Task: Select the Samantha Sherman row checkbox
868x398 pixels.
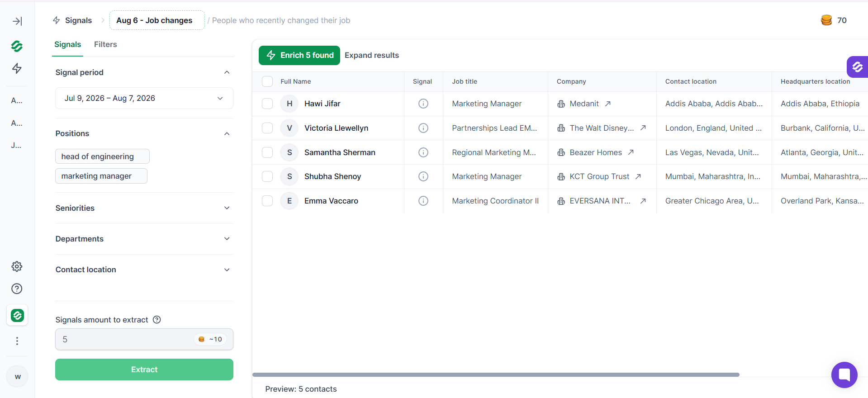Action: pyautogui.click(x=267, y=152)
